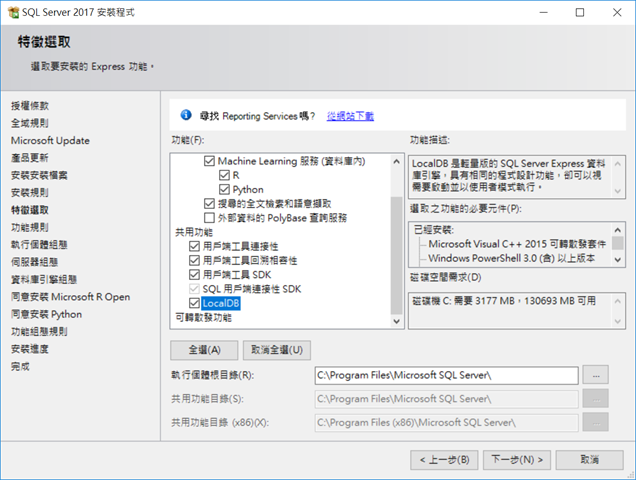Toggle 用戶端工具回溯相容性 checkbox
This screenshot has height=480, width=636.
pyautogui.click(x=194, y=260)
